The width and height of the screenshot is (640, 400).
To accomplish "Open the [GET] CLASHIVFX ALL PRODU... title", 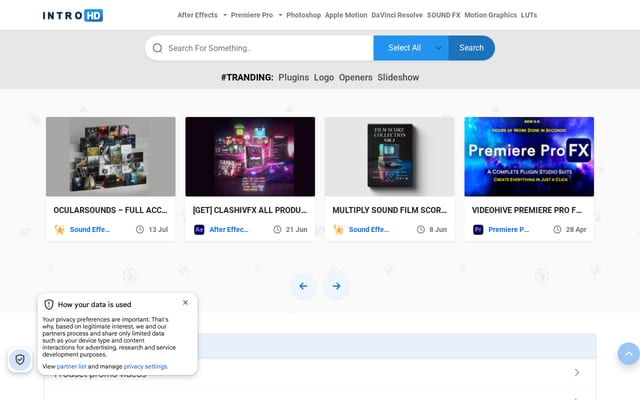I will (250, 210).
